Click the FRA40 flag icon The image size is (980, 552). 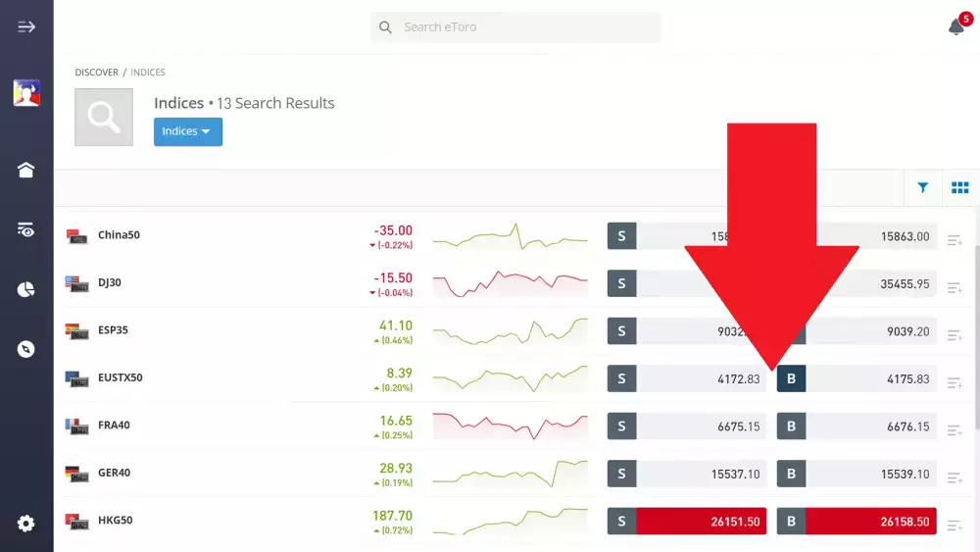click(76, 427)
